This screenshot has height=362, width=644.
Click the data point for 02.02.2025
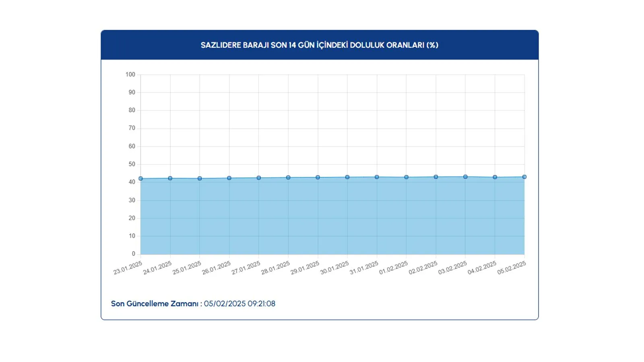click(x=436, y=177)
